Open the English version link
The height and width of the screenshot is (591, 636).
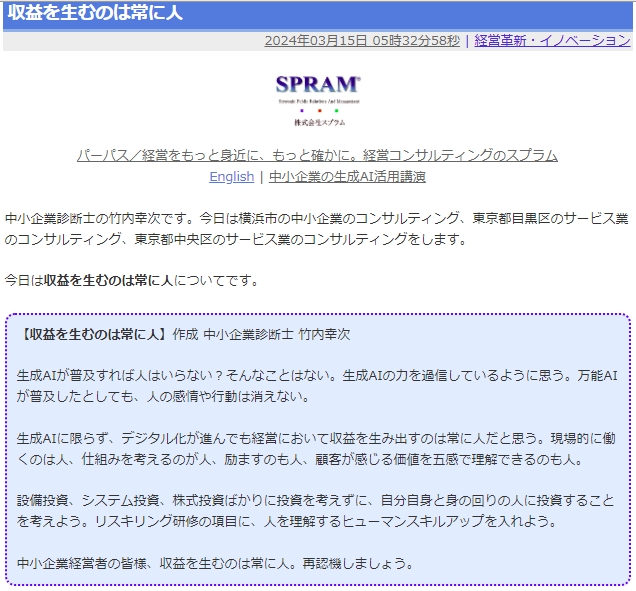232,177
